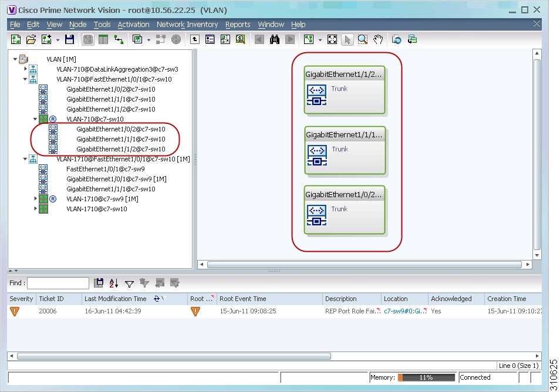The width and height of the screenshot is (560, 392).
Task: Toggle the selection arrow mode tool
Action: coord(347,39)
